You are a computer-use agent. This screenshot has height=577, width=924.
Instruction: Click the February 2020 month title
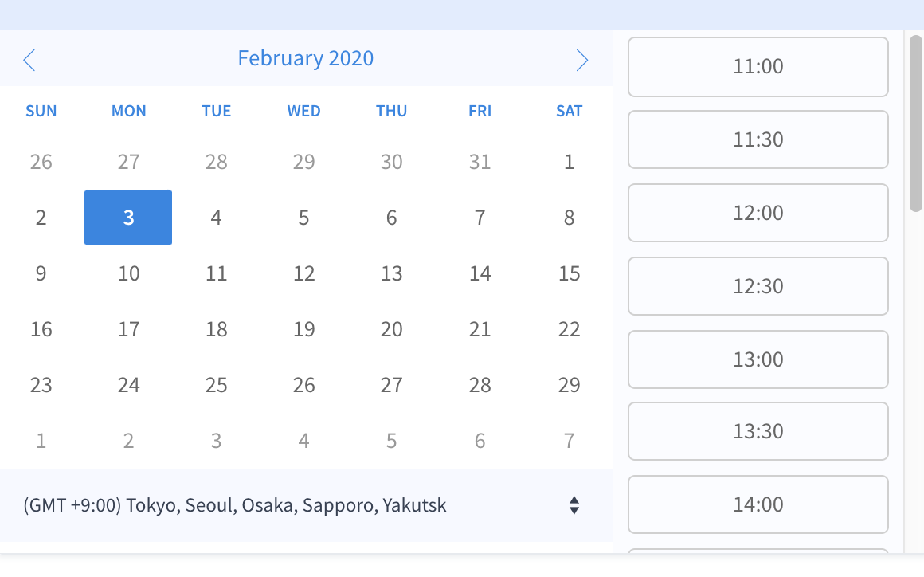(305, 58)
